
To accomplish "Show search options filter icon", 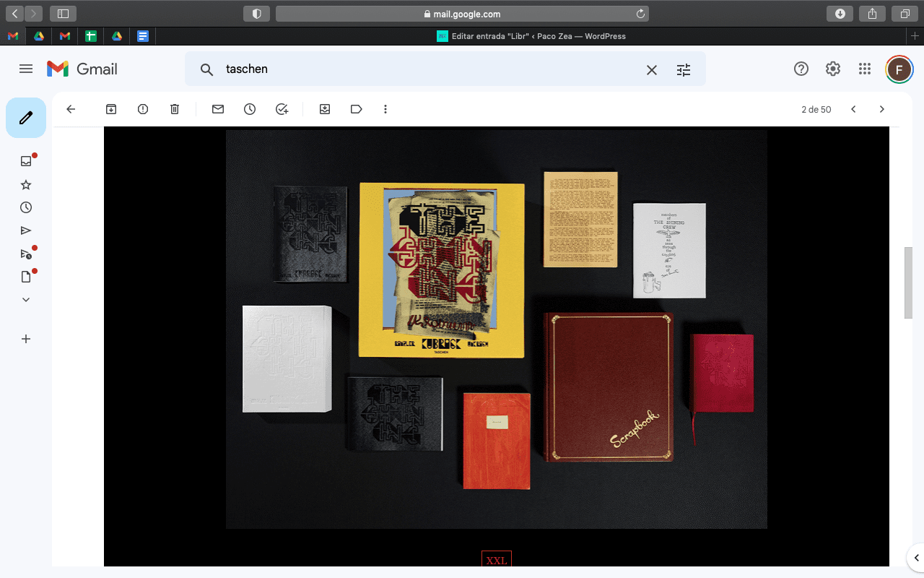I will (x=684, y=69).
